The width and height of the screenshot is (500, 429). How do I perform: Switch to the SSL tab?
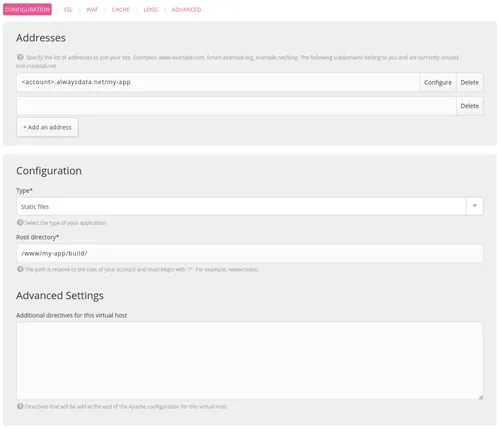[68, 10]
